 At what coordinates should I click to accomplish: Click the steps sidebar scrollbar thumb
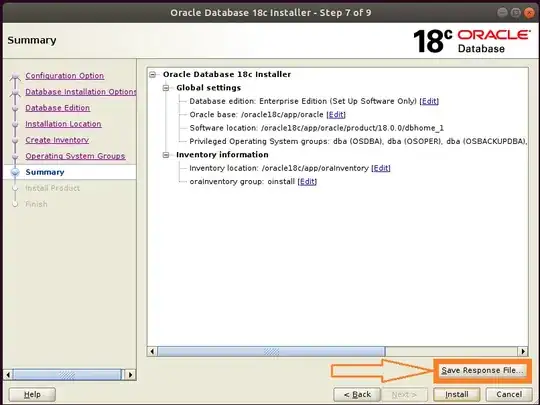pos(67,375)
